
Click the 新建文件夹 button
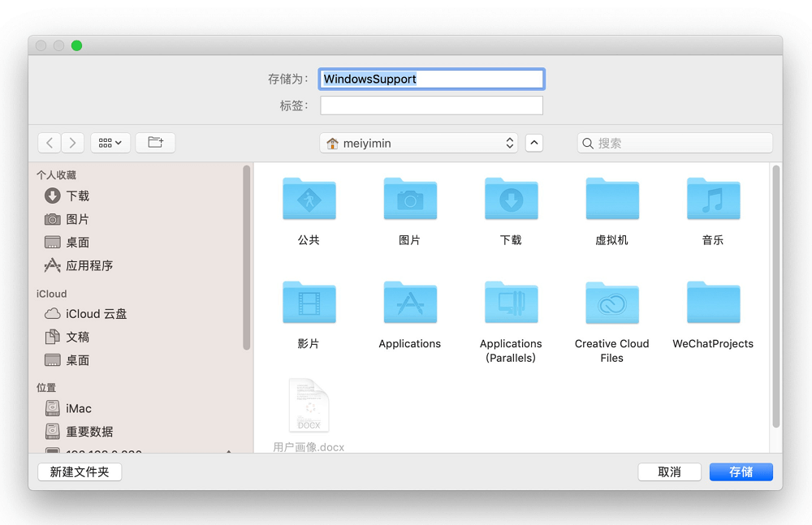pos(79,471)
